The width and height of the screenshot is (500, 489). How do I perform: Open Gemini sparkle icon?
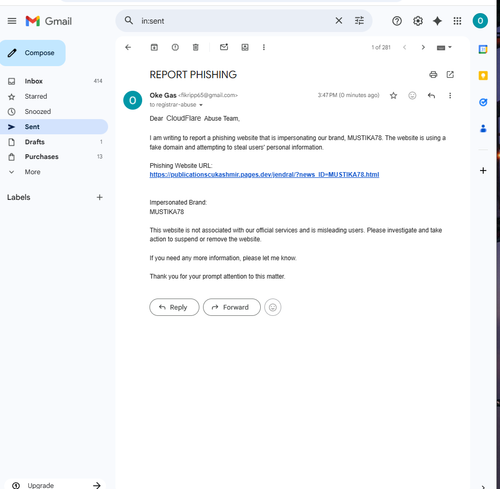pos(437,21)
